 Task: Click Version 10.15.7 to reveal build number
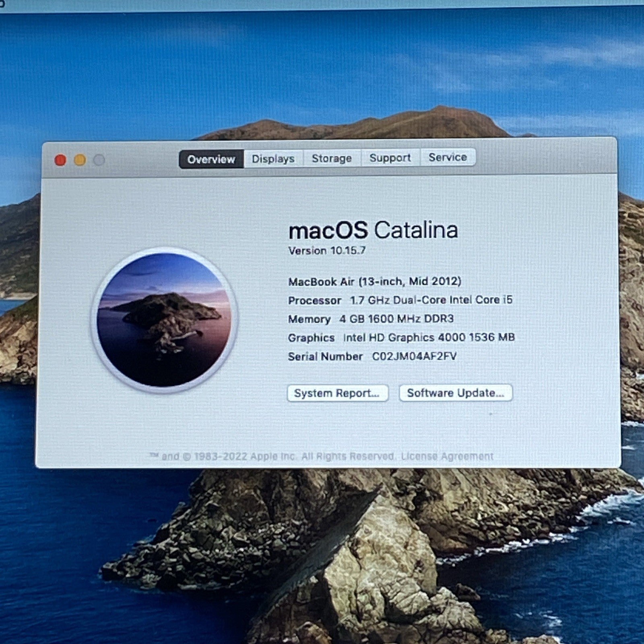coord(327,251)
